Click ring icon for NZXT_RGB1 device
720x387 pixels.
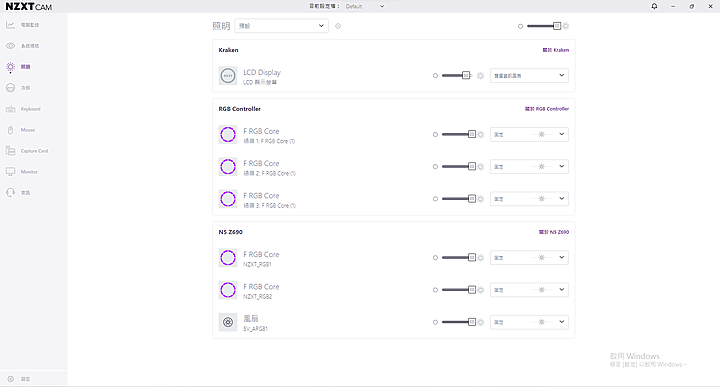tap(228, 258)
